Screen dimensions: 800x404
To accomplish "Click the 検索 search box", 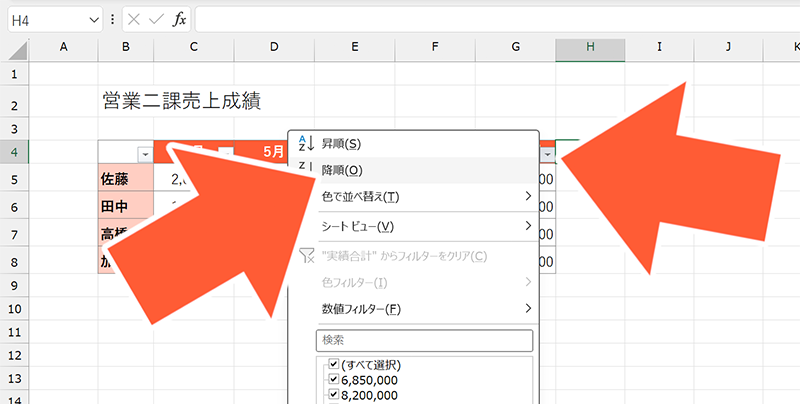I will [424, 340].
